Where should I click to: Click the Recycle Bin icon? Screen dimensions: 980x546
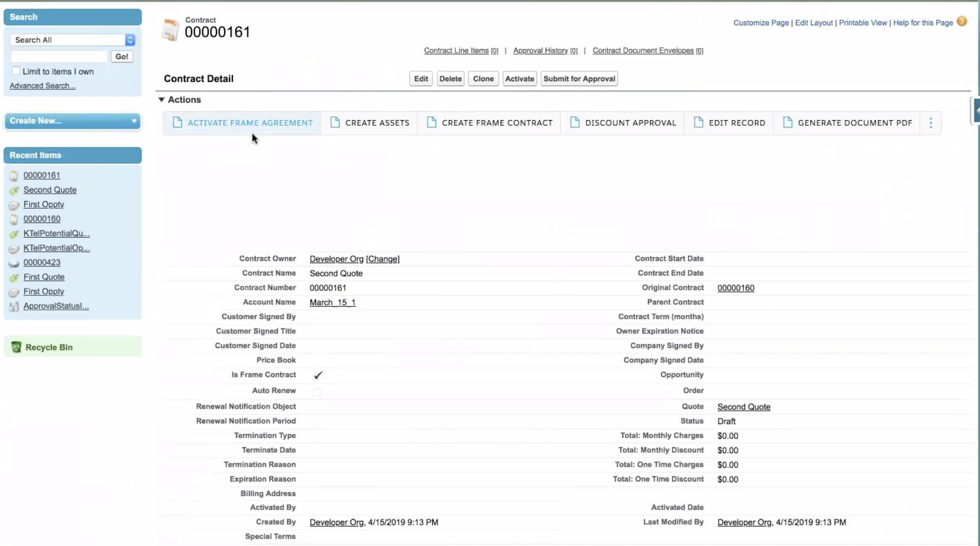click(16, 347)
